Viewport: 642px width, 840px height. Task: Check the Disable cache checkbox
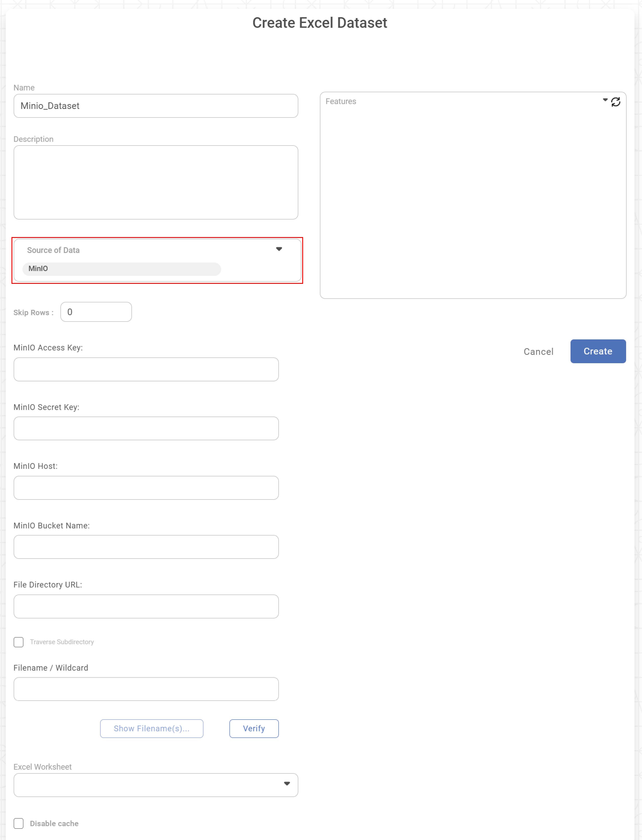click(x=18, y=823)
